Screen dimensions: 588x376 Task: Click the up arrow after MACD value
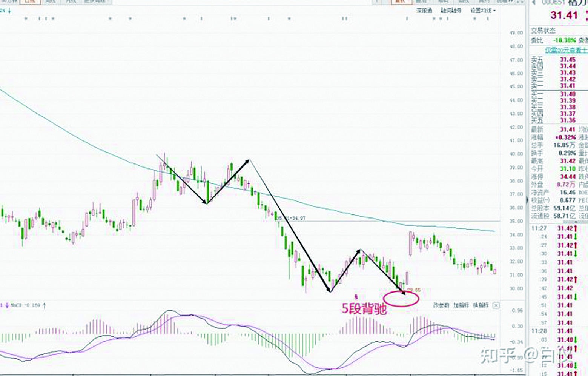[45, 305]
